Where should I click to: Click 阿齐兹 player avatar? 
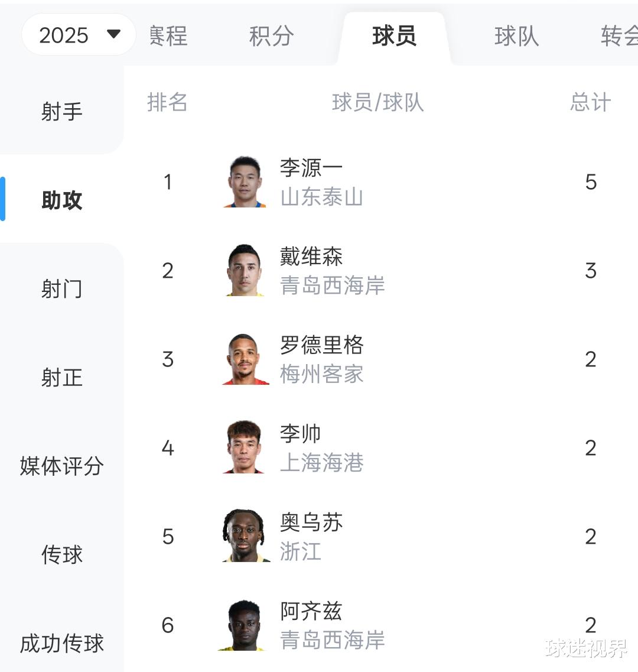[x=243, y=625]
